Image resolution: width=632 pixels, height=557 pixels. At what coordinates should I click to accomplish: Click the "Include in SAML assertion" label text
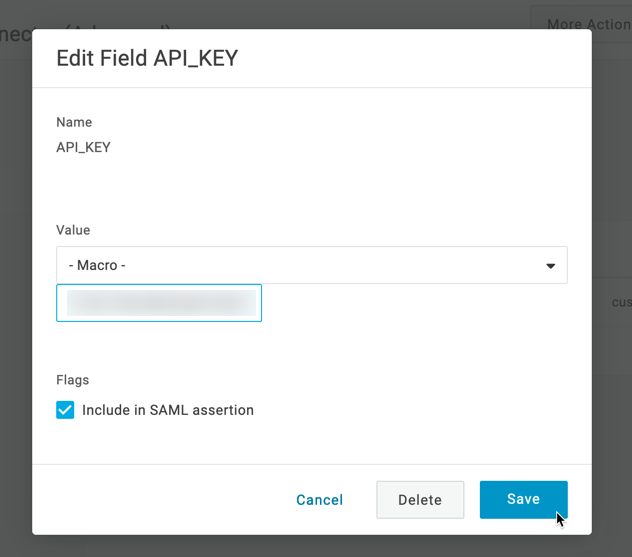click(168, 410)
